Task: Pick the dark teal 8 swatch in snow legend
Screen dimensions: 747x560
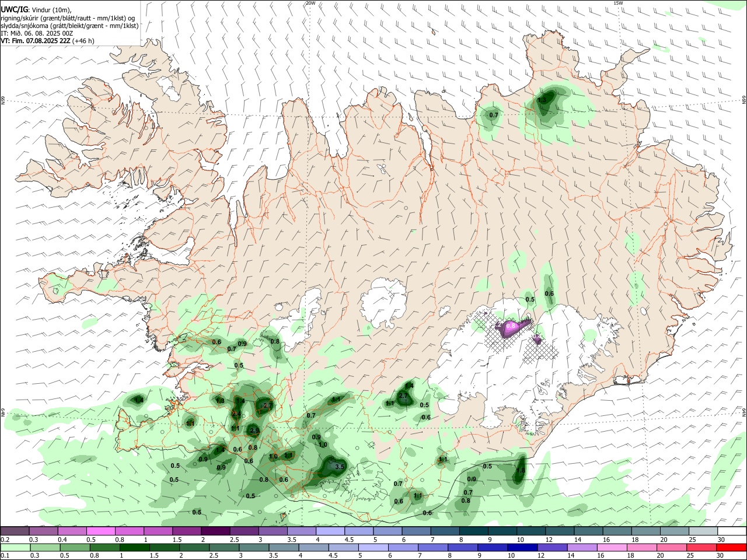Action: pos(474,531)
